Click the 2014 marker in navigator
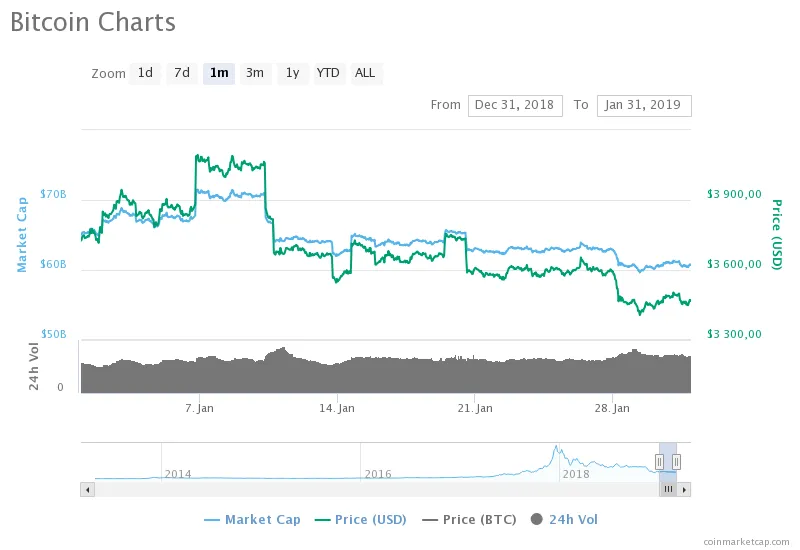The height and width of the screenshot is (550, 800). coord(178,474)
